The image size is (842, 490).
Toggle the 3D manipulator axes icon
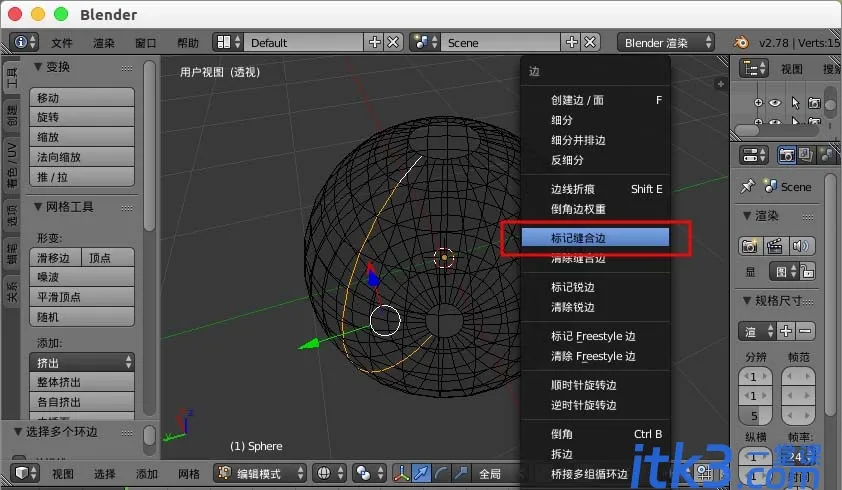tap(402, 473)
